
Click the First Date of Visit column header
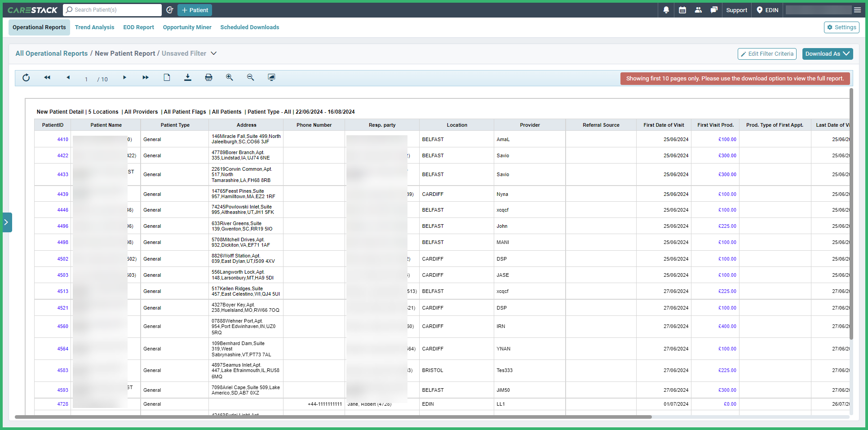tap(664, 125)
